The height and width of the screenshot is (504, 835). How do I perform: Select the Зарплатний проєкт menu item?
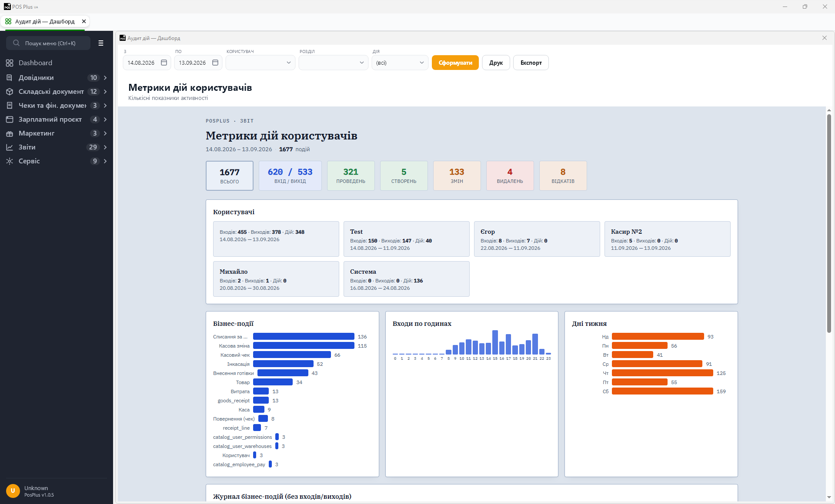point(57,119)
